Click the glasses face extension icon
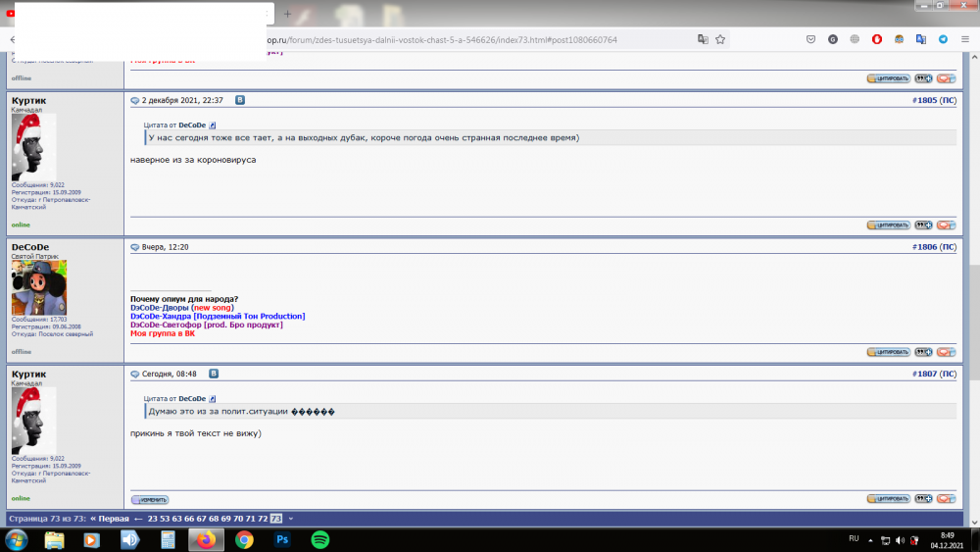 [899, 39]
